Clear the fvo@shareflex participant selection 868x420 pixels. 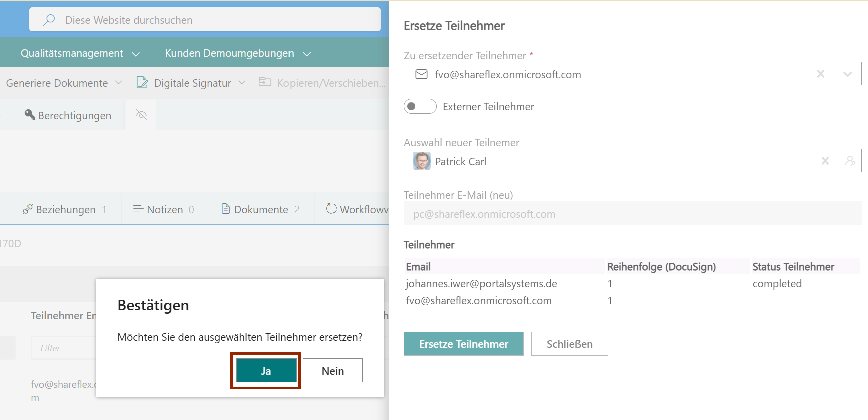click(x=820, y=74)
